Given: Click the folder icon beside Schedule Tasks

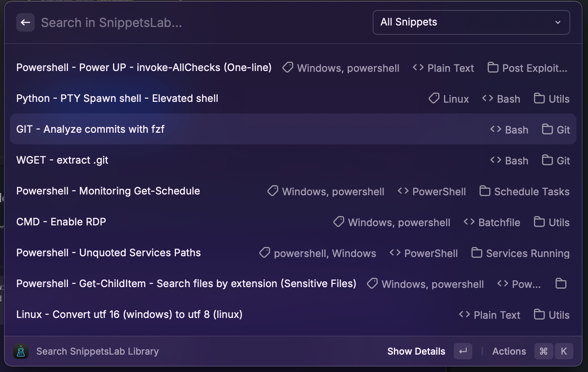Looking at the screenshot, I should [485, 191].
